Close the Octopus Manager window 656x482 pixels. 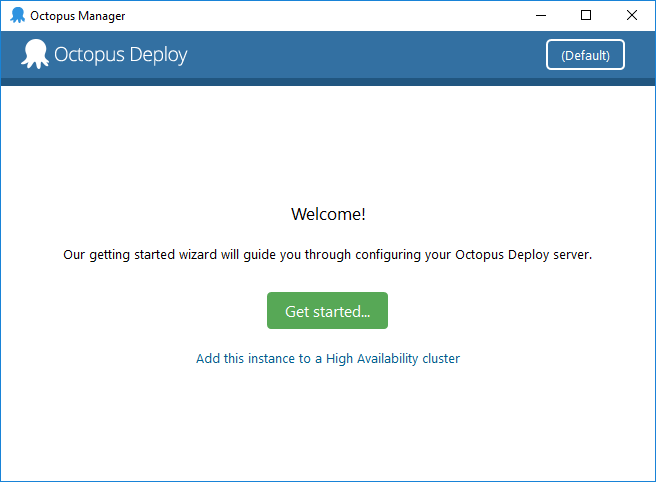coord(632,15)
